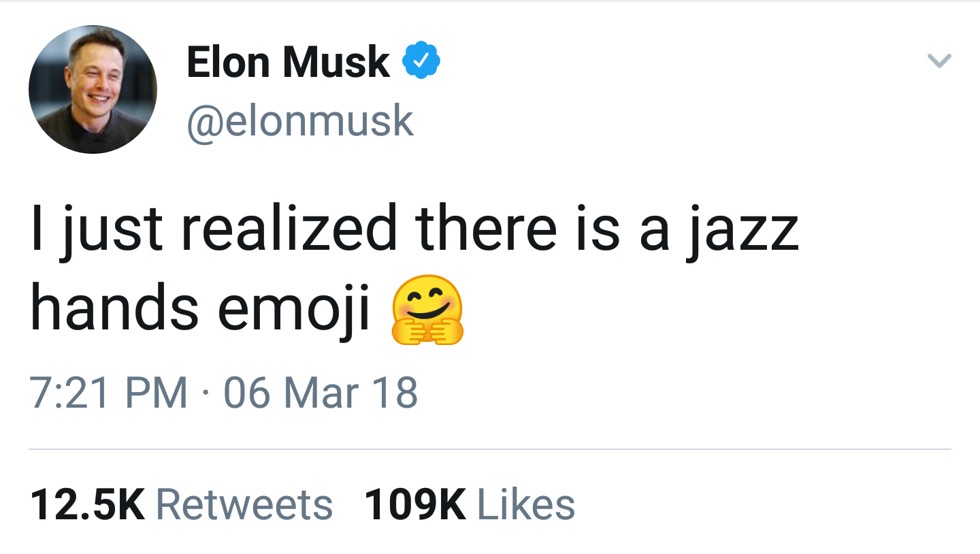The image size is (980, 554).
Task: Open Elon Musk's profile picture
Action: (93, 89)
